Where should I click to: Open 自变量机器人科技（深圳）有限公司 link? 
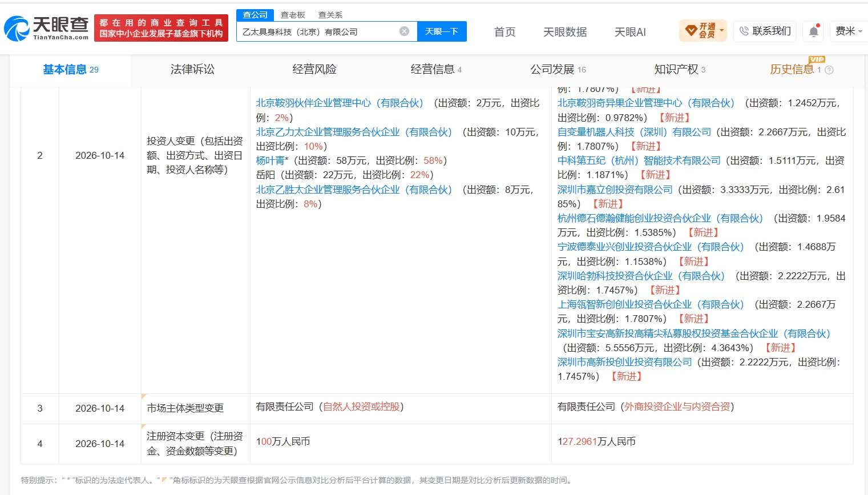pos(635,132)
